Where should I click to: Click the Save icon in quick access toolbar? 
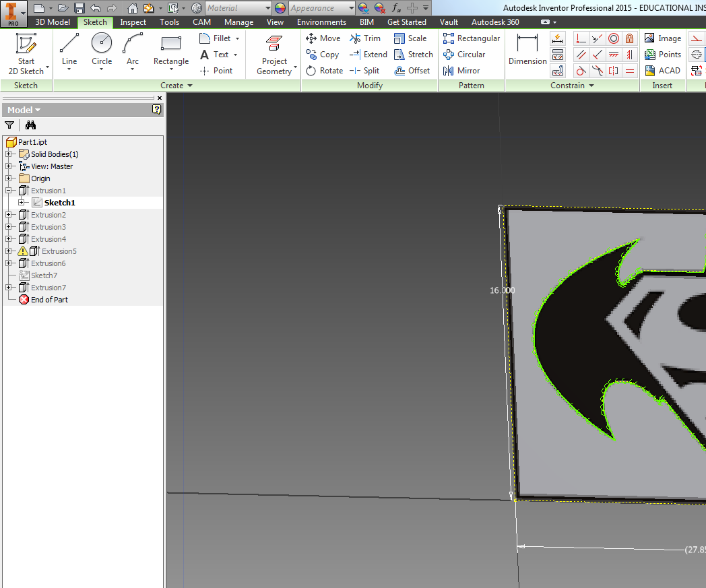pyautogui.click(x=79, y=8)
